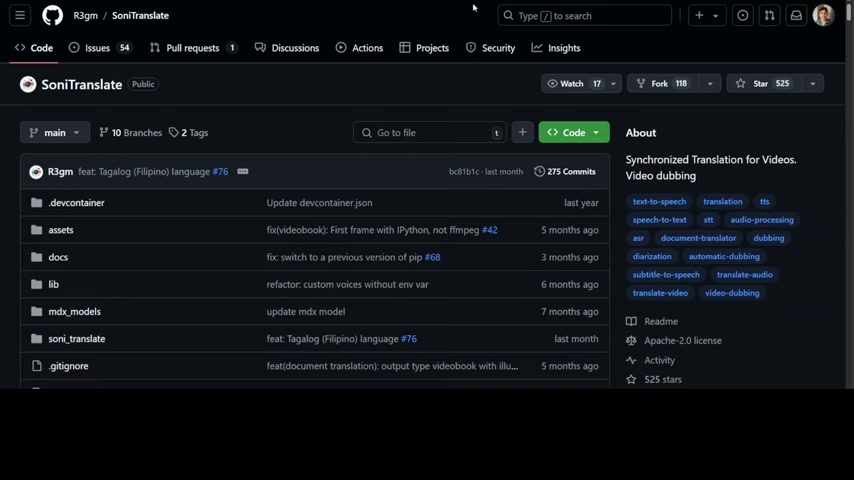Star the SoniTranslate repository
Image resolution: width=854 pixels, height=480 pixels.
pos(764,83)
